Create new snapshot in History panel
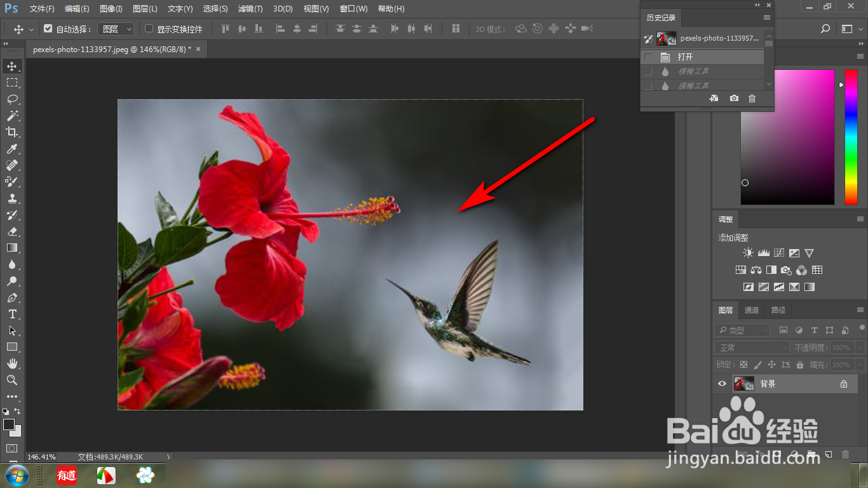The height and width of the screenshot is (488, 868). pyautogui.click(x=734, y=98)
